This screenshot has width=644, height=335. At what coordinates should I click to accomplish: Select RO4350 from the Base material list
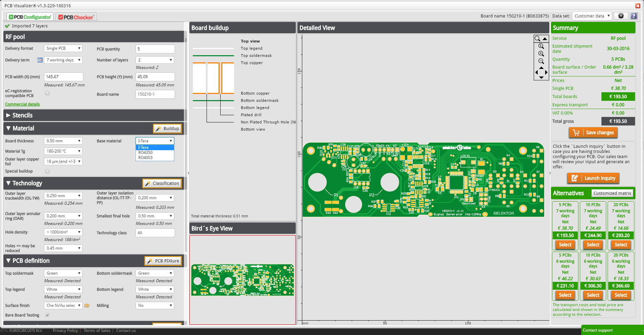(145, 153)
